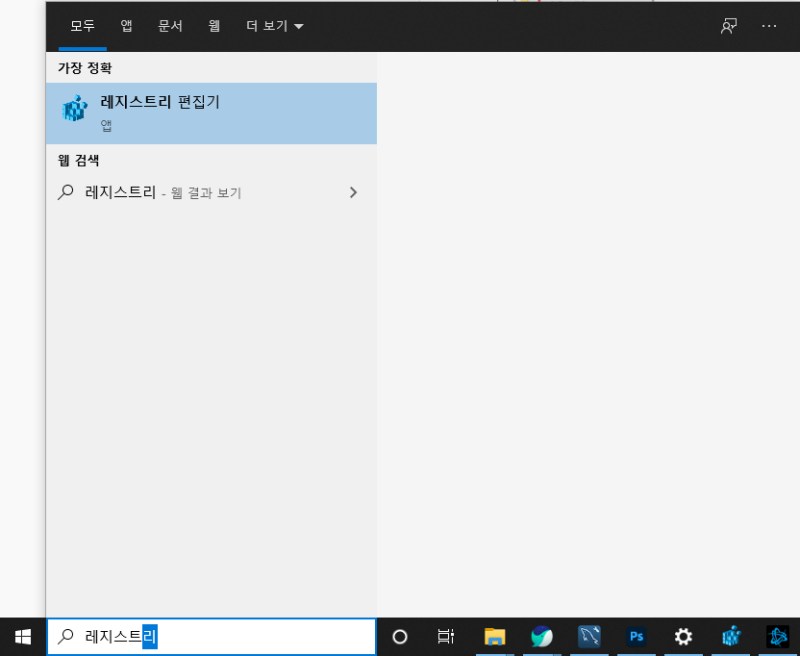Screen dimensions: 800x656
Task: Expand the 더 보기 dropdown
Action: tap(274, 26)
